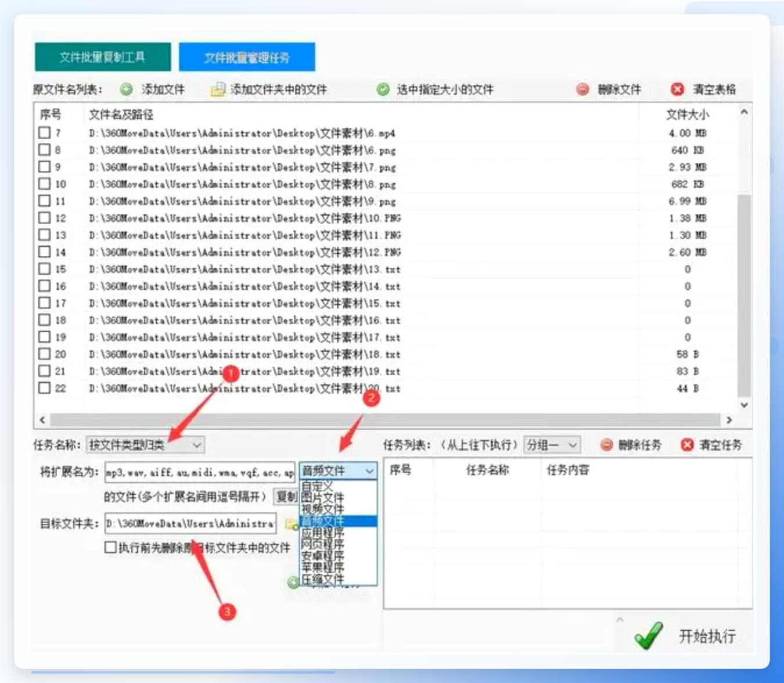Tick checkbox of row 12 (10.PNG)
Screen dimensions: 784x683
click(x=44, y=218)
